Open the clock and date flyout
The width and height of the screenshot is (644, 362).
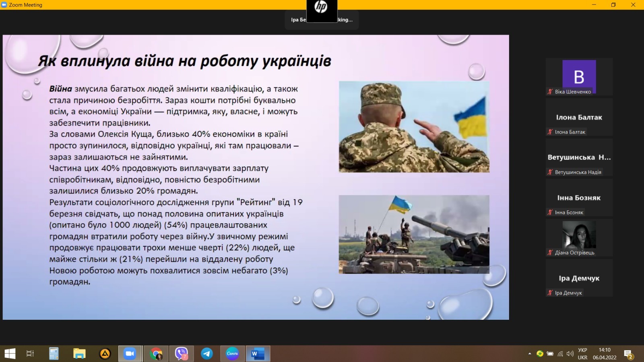coord(604,354)
